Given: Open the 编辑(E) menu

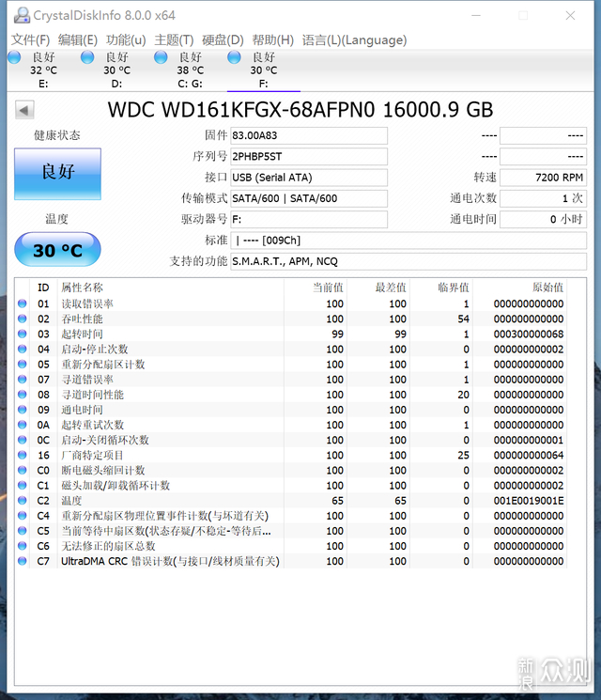Looking at the screenshot, I should (x=78, y=40).
